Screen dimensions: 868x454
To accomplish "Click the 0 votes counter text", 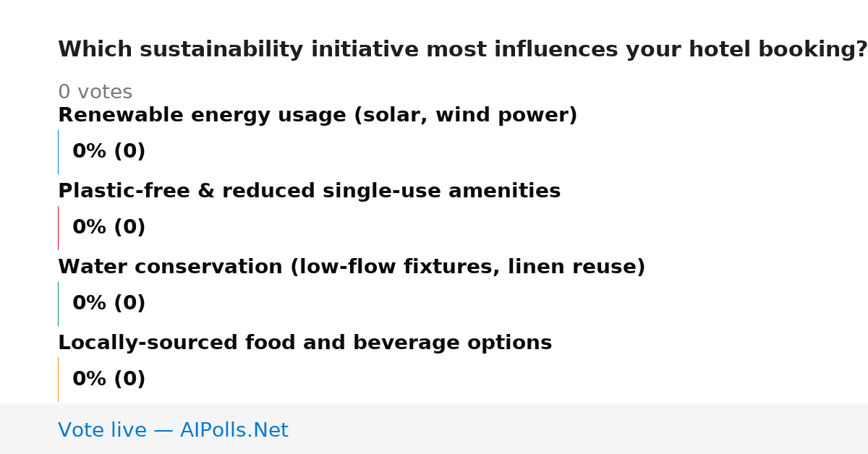I will [95, 93].
